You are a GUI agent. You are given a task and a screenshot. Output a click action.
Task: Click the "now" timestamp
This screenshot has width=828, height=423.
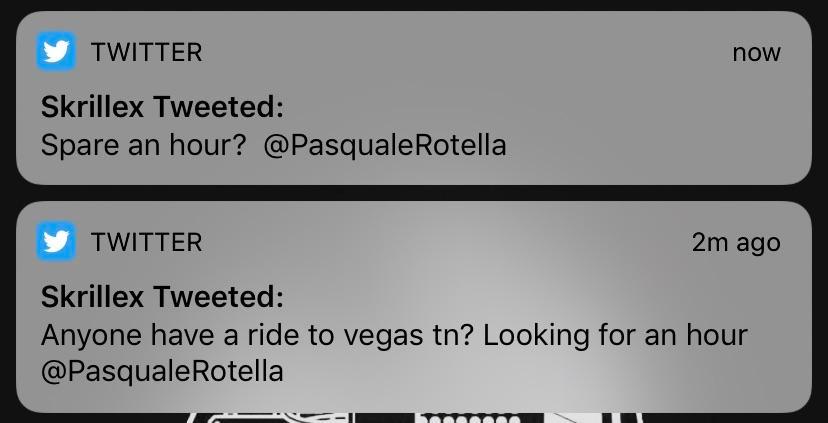click(x=756, y=52)
